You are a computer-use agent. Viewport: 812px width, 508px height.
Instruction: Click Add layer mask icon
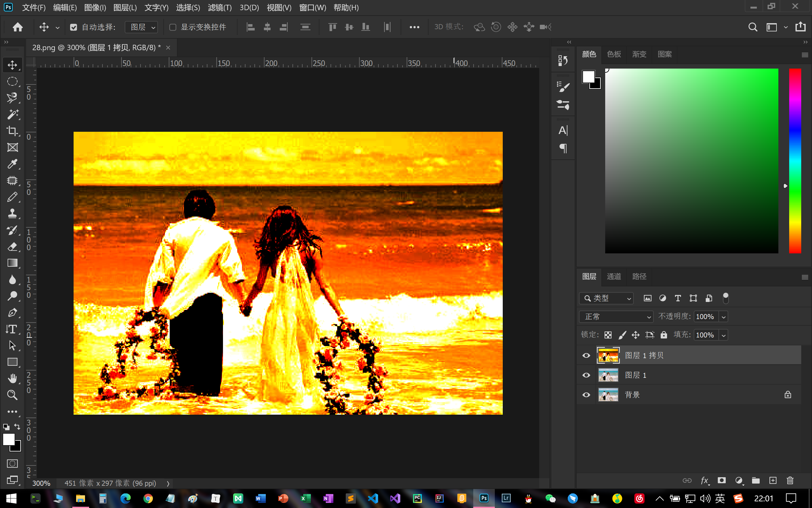coord(721,480)
